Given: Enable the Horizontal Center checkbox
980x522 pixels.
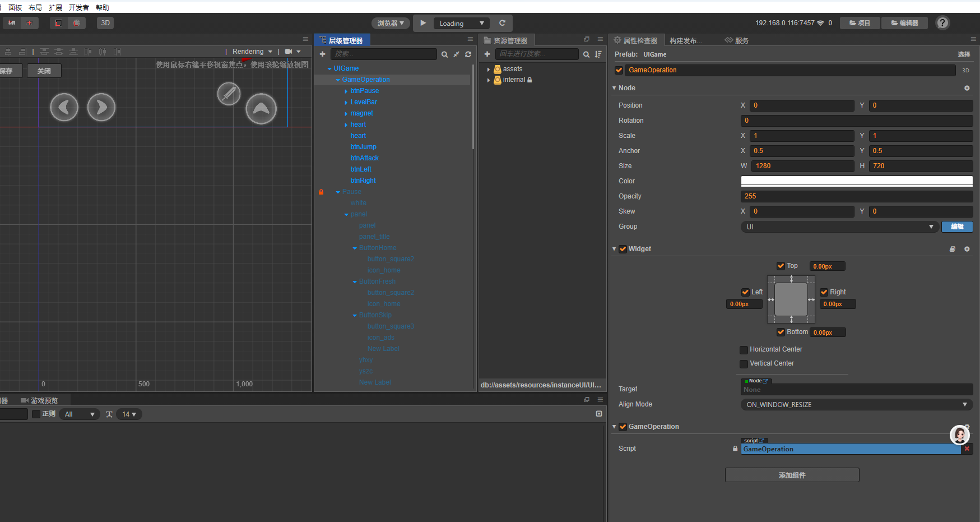Looking at the screenshot, I should pos(744,350).
